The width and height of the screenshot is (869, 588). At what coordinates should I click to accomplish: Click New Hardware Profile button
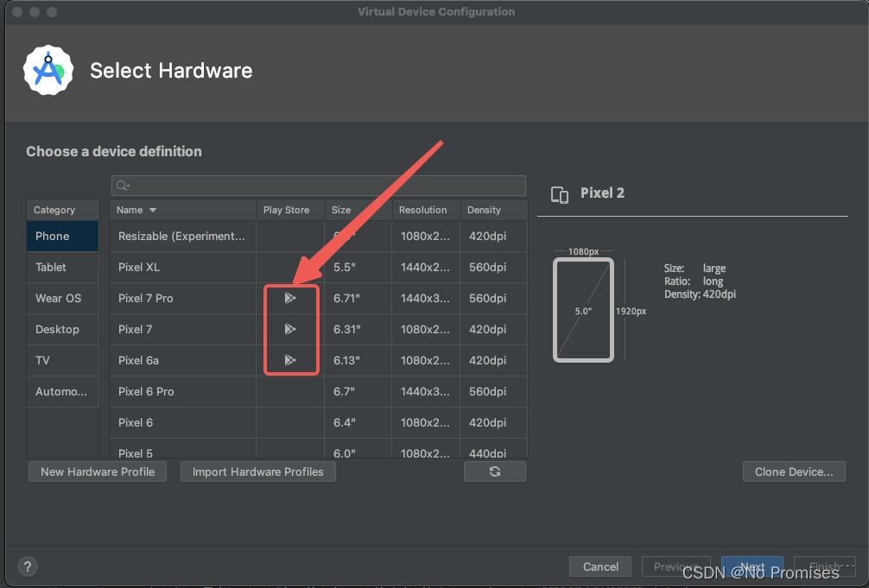click(98, 471)
